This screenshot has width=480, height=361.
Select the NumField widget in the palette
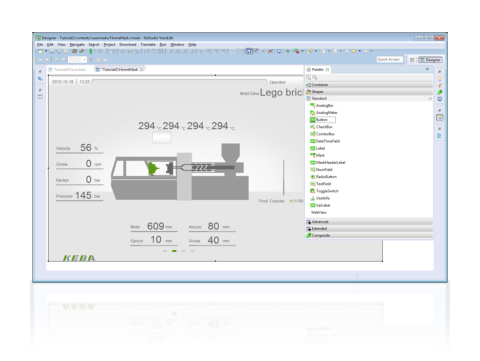click(x=321, y=170)
